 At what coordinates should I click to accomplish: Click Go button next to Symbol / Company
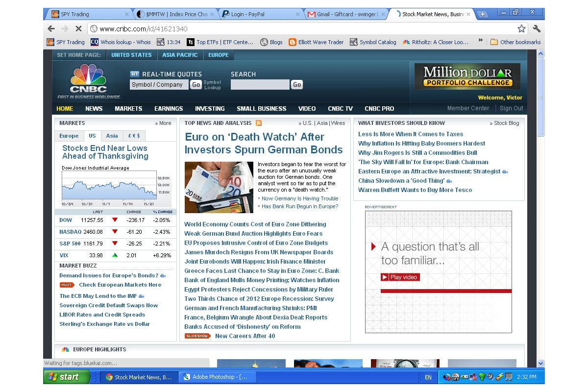point(196,84)
